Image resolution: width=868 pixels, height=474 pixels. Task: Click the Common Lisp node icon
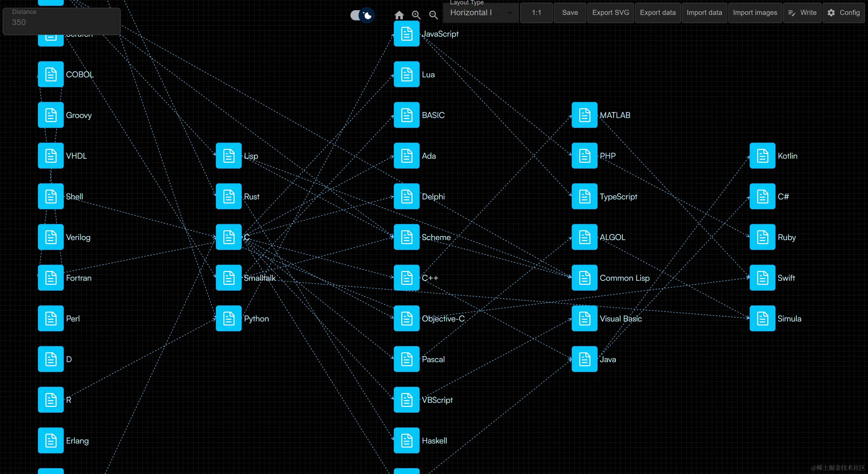584,278
